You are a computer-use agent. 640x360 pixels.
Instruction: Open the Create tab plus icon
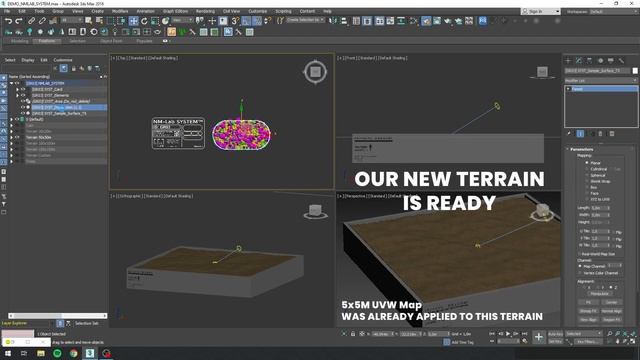[x=568, y=60]
